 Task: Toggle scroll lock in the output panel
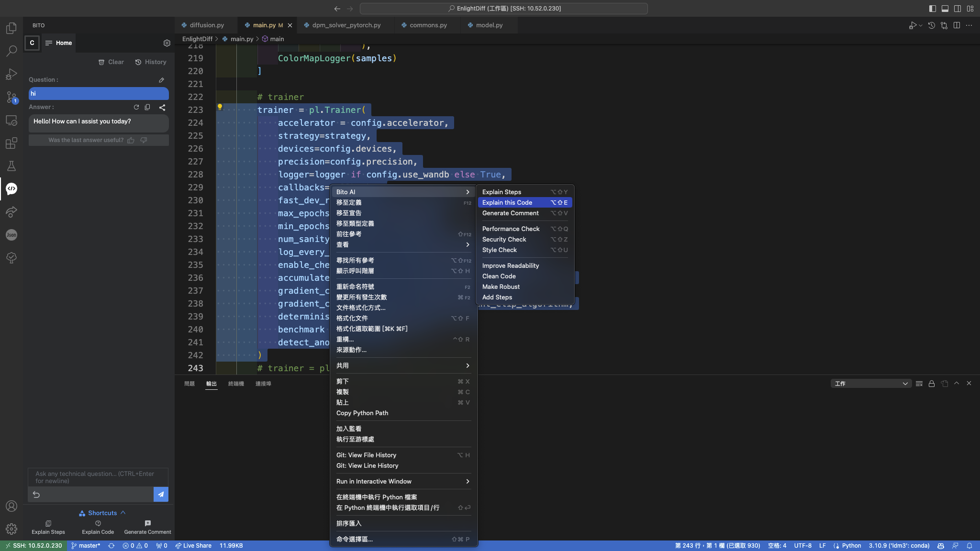(931, 383)
